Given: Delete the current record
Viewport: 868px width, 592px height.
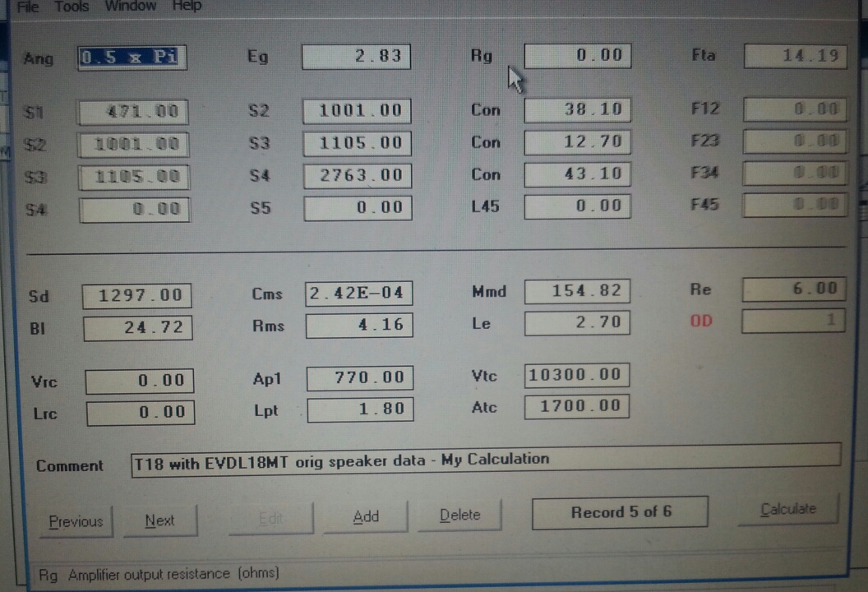Looking at the screenshot, I should (x=459, y=515).
